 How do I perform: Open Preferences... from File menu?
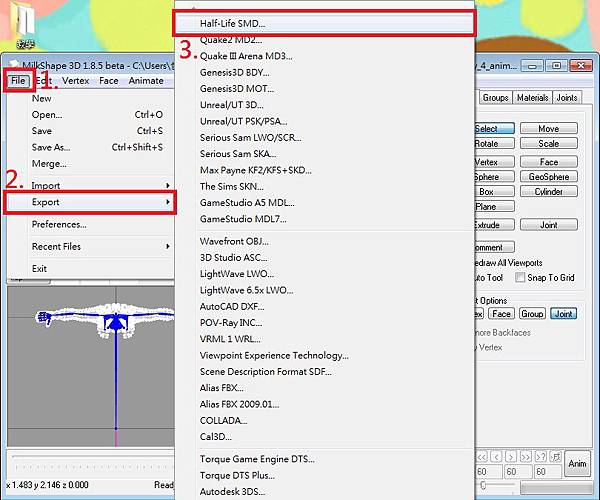[90, 224]
